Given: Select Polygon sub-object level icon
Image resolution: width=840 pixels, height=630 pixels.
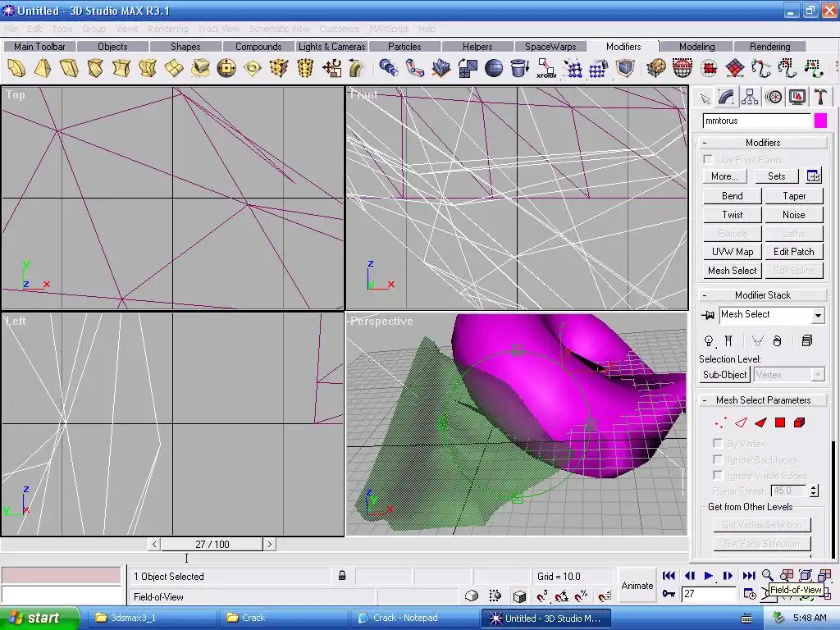Looking at the screenshot, I should [780, 422].
